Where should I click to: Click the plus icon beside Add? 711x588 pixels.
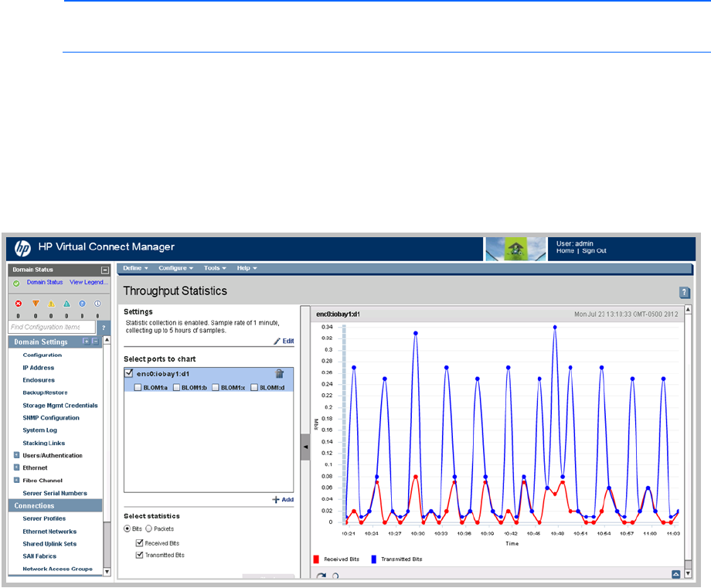276,500
